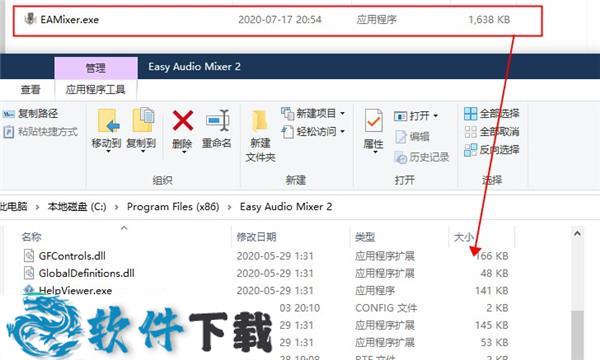Click the 属性 checkmark icon
Viewport: 600px width, 360px height.
373,121
